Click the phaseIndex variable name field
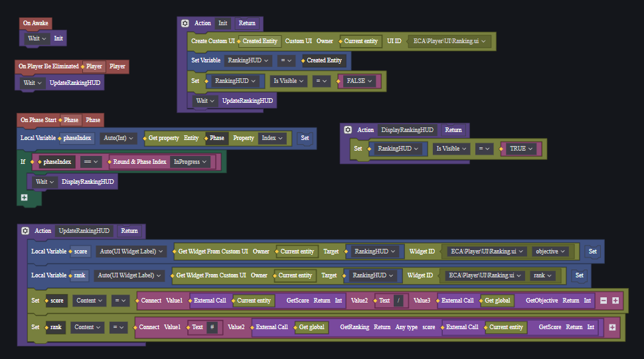 [x=77, y=138]
